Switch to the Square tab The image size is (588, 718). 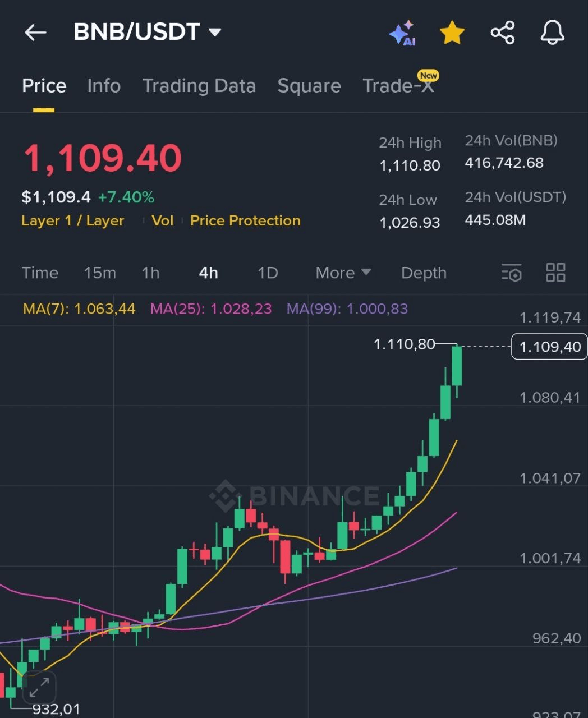[x=309, y=86]
